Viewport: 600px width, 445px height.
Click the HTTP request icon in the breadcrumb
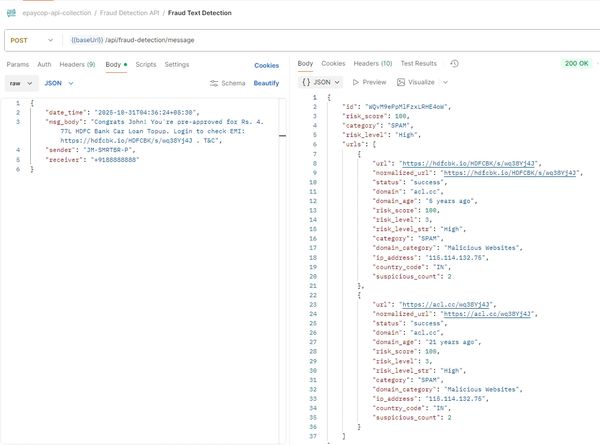tap(14, 11)
